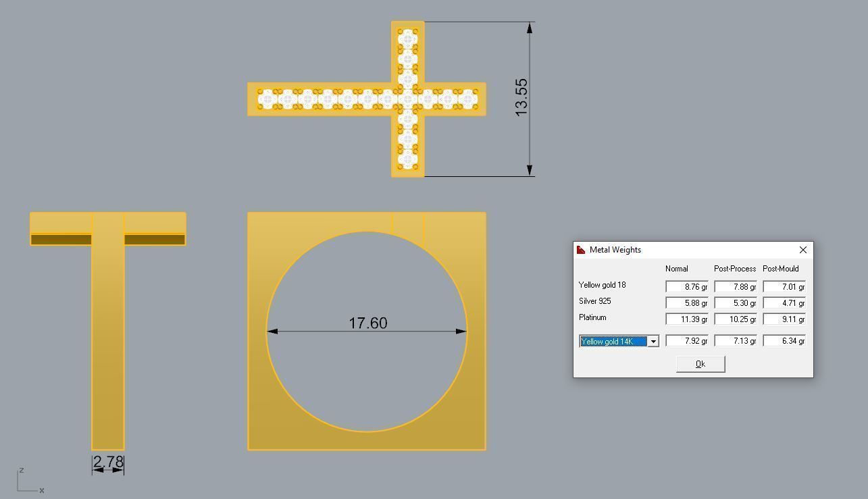Click the Ok button in Metal Weights

(x=700, y=364)
